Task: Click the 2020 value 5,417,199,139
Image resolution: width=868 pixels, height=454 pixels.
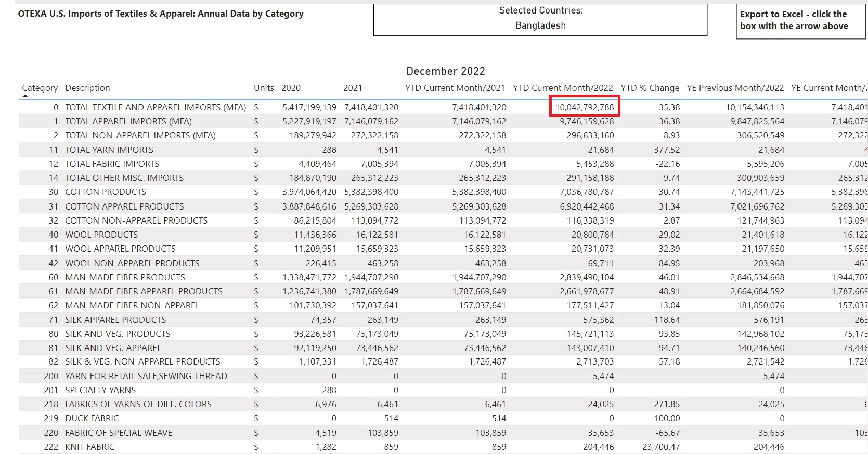Action: pyautogui.click(x=309, y=107)
